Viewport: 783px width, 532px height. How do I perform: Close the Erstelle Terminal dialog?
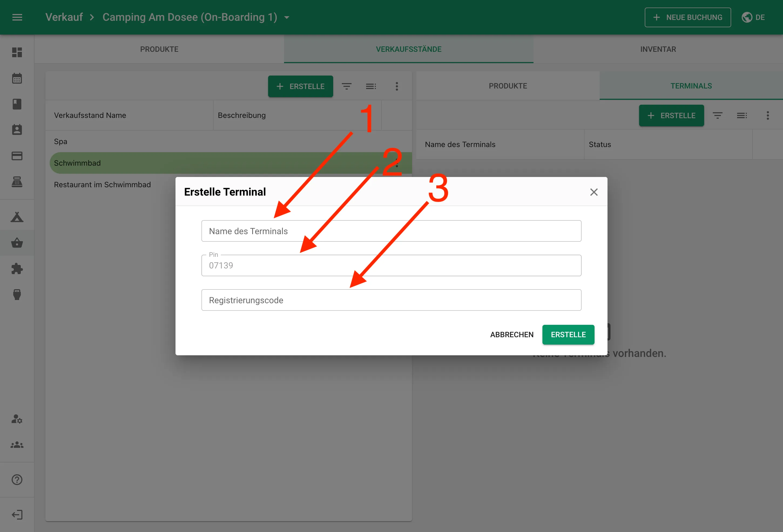594,192
